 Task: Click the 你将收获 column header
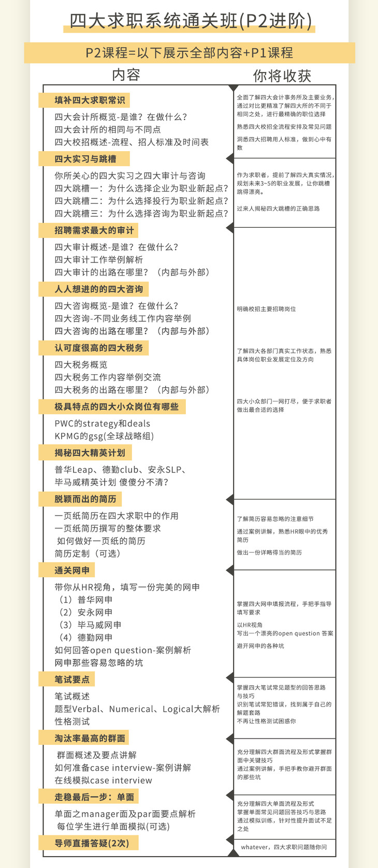pyautogui.click(x=282, y=76)
